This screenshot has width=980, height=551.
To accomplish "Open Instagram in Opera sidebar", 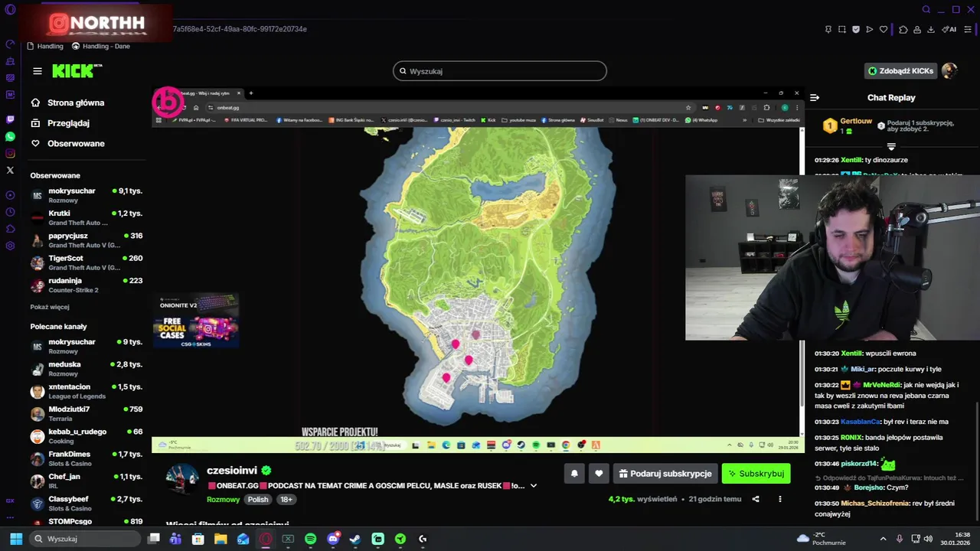I will click(x=10, y=153).
